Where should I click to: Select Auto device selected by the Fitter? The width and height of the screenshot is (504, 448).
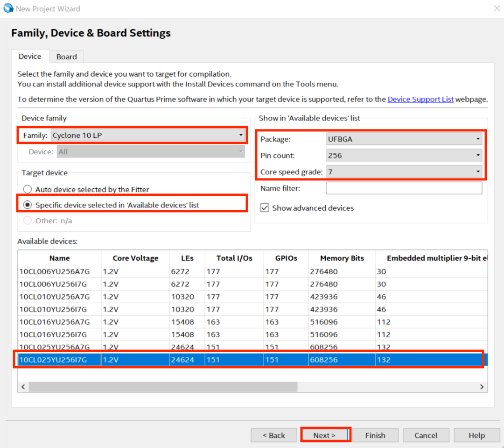click(28, 190)
